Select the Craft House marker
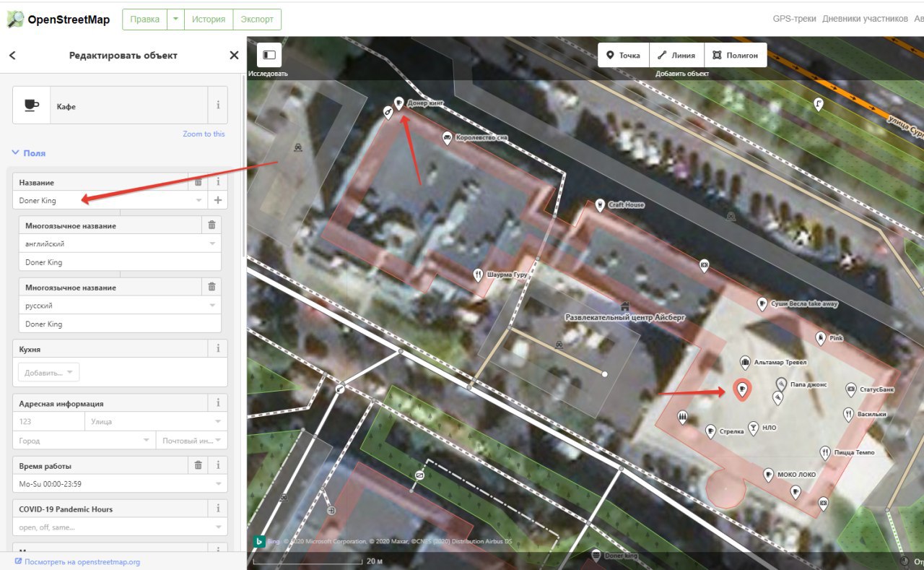924x570 pixels. 600,205
